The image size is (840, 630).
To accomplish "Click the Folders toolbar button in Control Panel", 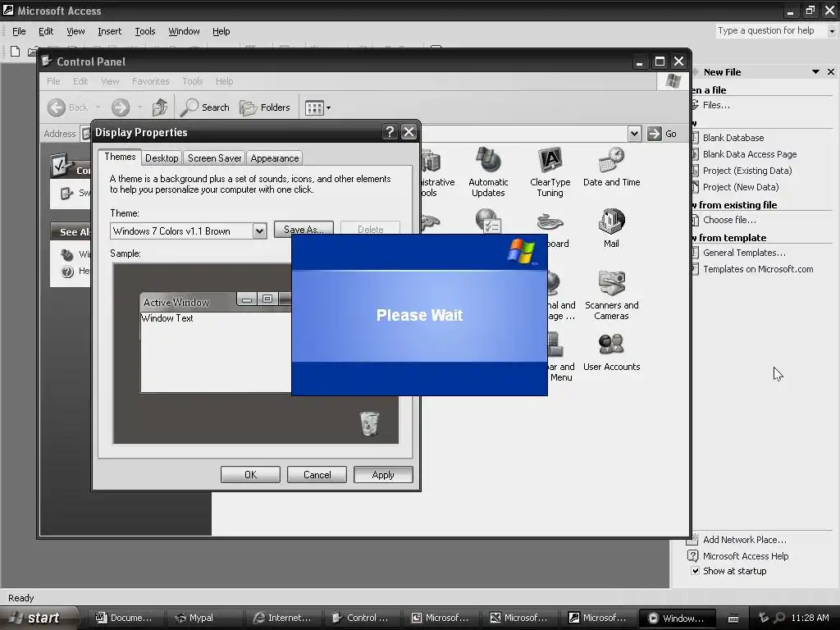I will (265, 107).
